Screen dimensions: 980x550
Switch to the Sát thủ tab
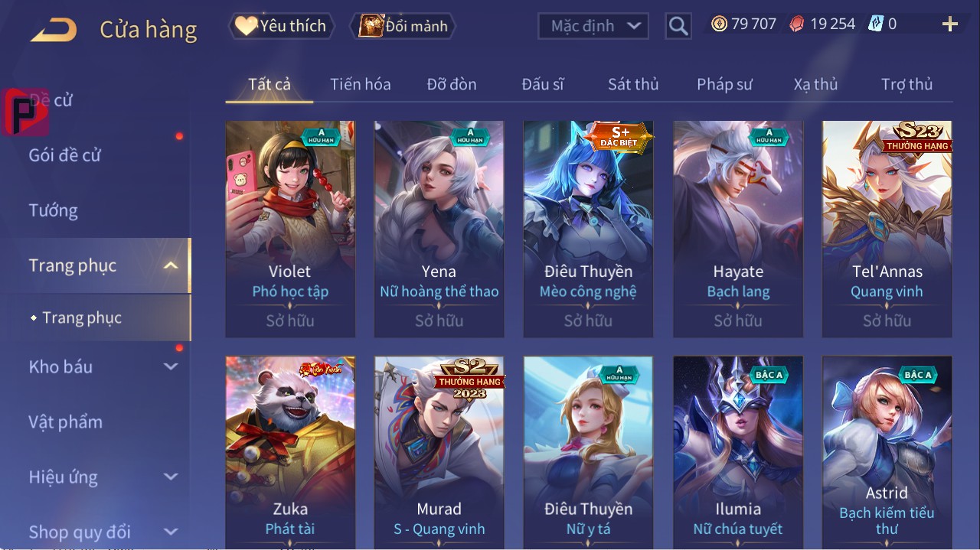click(x=633, y=84)
